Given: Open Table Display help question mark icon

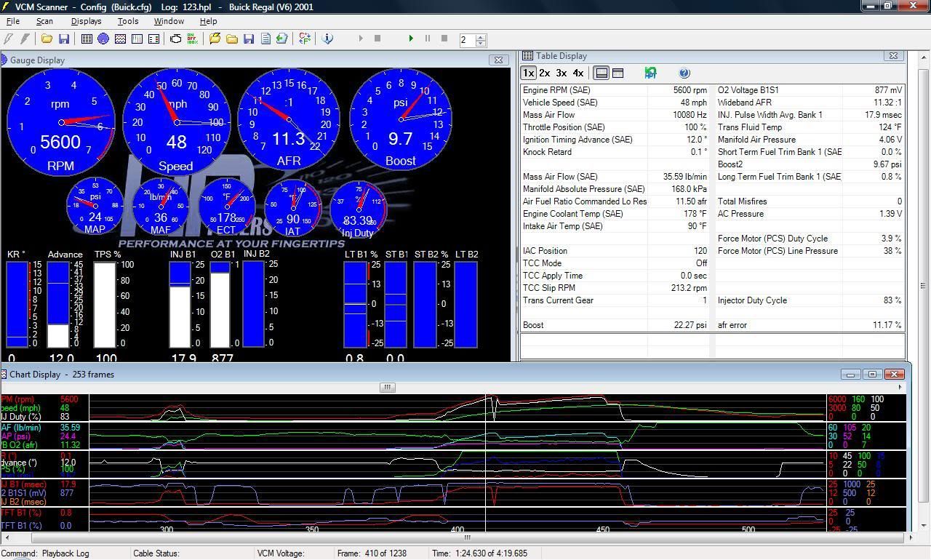Looking at the screenshot, I should (x=684, y=73).
